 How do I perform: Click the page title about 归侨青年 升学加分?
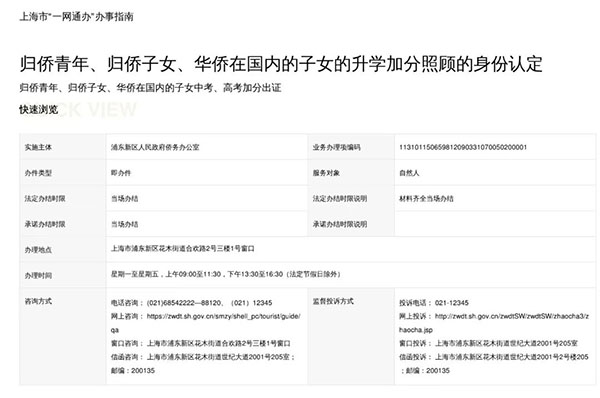coord(281,64)
